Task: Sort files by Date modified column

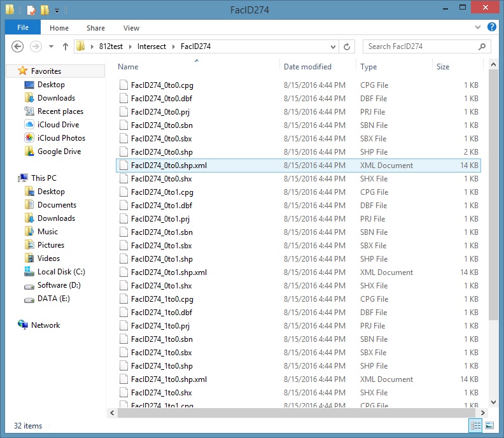Action: tap(307, 67)
